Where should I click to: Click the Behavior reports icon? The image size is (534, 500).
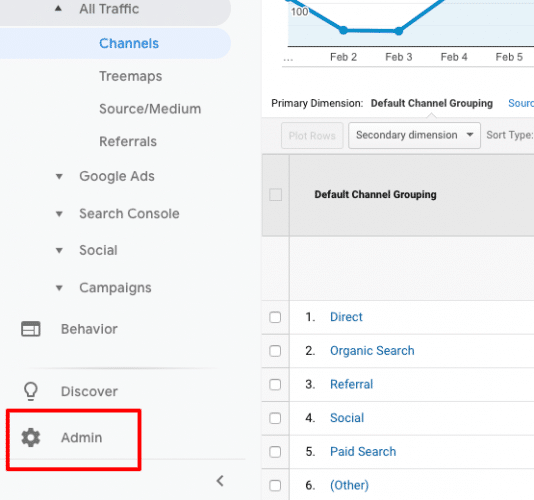(x=31, y=329)
